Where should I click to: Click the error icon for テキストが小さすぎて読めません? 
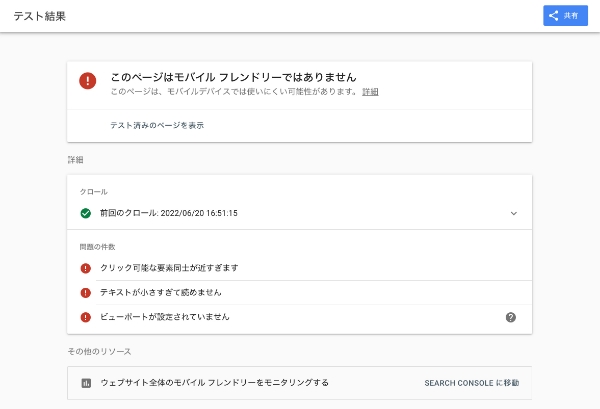pos(86,293)
